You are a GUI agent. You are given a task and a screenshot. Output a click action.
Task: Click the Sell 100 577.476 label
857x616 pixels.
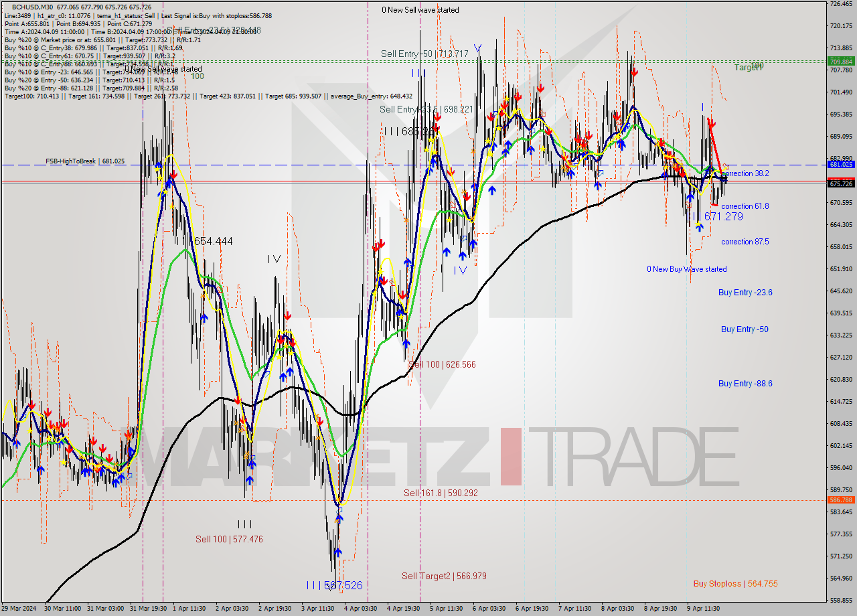click(x=229, y=539)
